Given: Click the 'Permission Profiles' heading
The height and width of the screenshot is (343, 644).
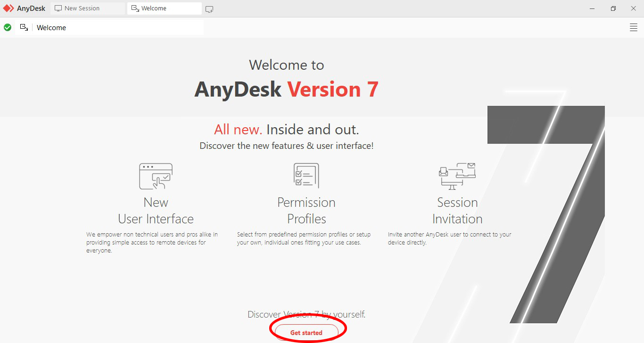Looking at the screenshot, I should (306, 211).
